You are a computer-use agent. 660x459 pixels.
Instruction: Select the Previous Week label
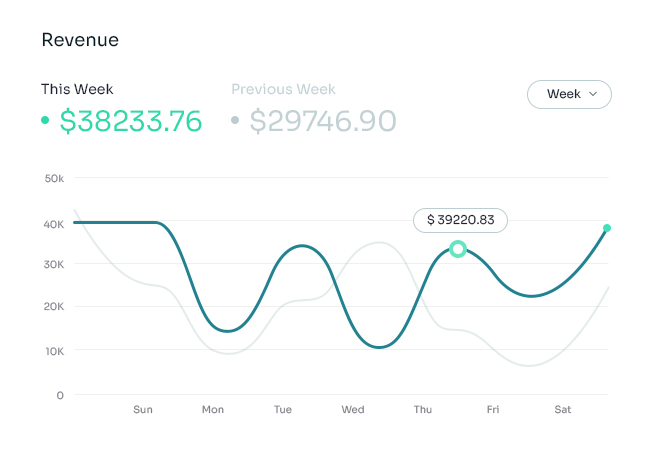coord(283,89)
